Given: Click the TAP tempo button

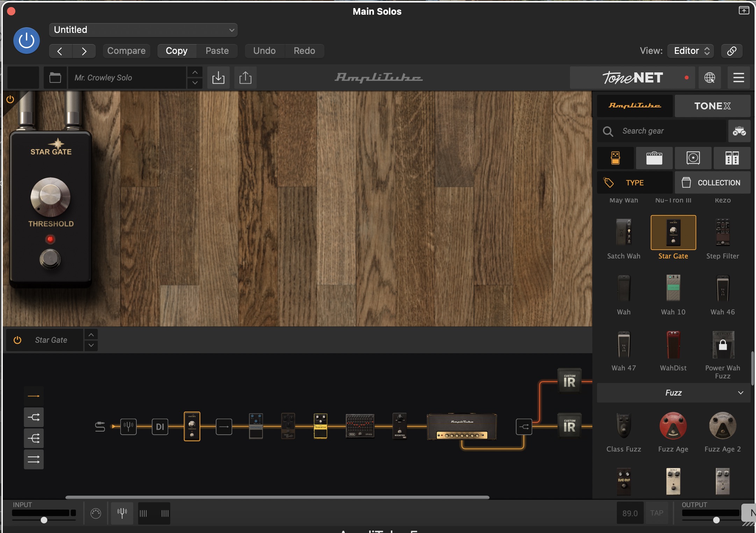Looking at the screenshot, I should coord(657,513).
